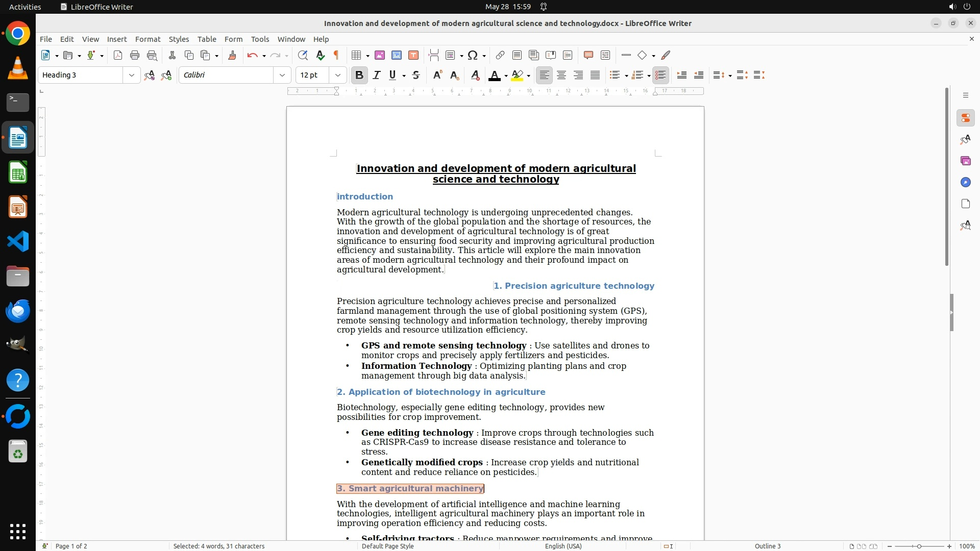Click the Default Page Style status field
Image resolution: width=980 pixels, height=551 pixels.
pos(387,546)
